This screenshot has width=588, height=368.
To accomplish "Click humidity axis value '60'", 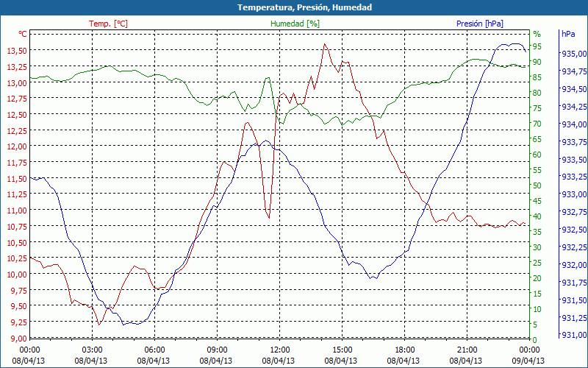I will tap(537, 155).
